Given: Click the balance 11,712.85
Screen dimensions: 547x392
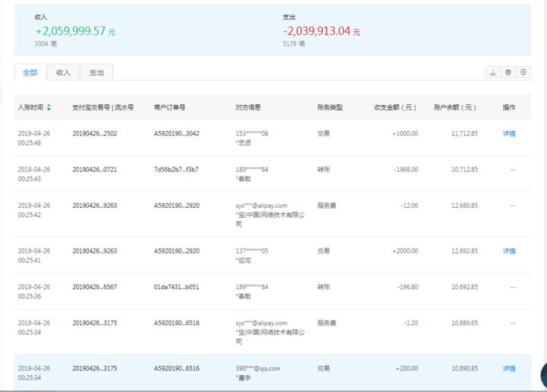Looking at the screenshot, I should point(465,133).
